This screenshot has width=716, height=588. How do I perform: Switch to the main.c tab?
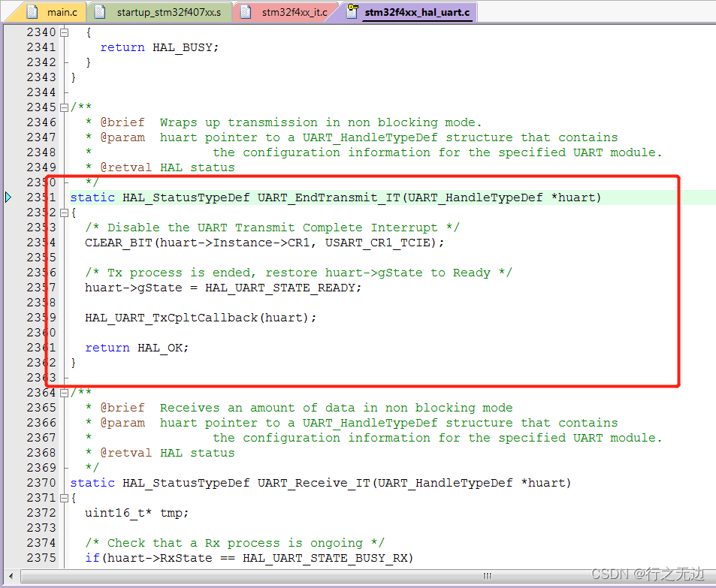(x=50, y=12)
